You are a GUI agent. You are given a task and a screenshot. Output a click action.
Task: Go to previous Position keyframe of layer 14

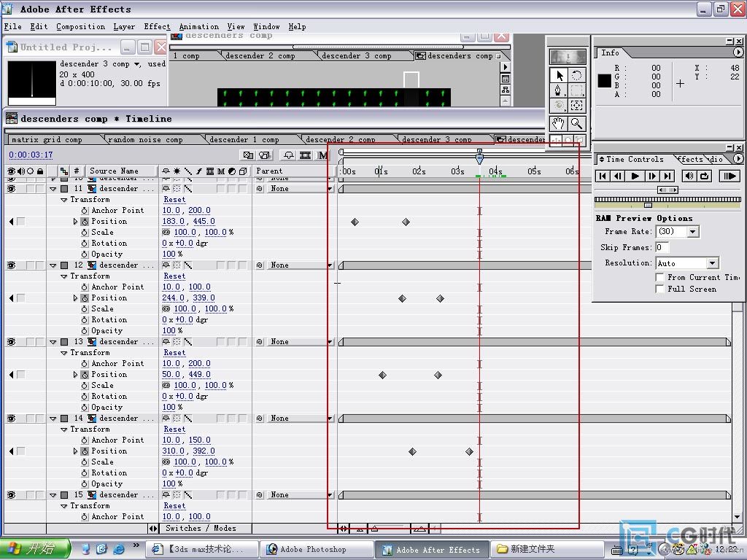pos(12,451)
